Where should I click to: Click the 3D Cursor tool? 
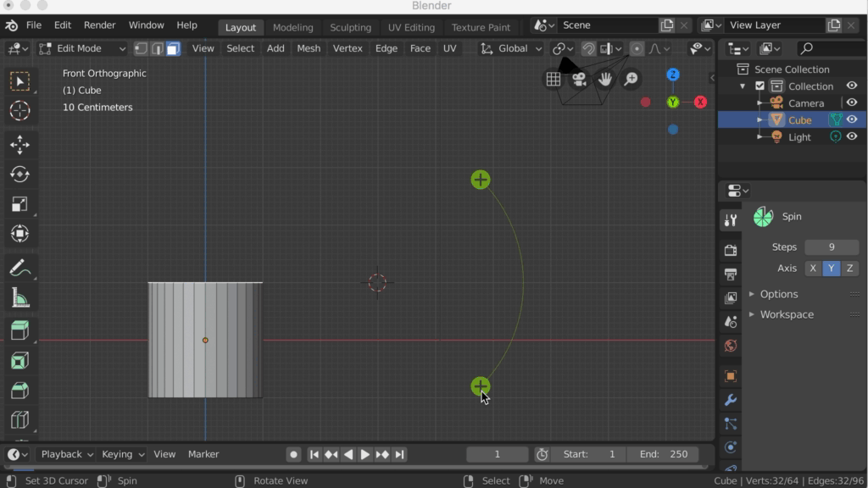tap(19, 111)
